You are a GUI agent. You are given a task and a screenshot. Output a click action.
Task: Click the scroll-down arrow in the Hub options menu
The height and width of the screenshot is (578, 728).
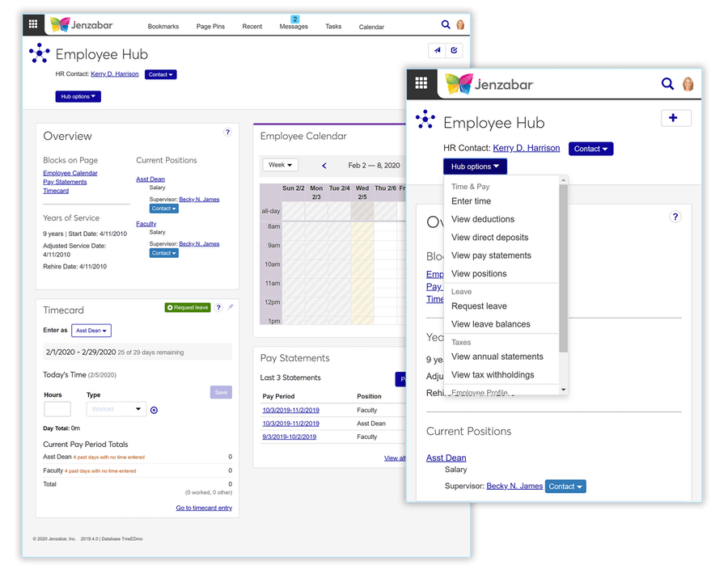[x=564, y=390]
